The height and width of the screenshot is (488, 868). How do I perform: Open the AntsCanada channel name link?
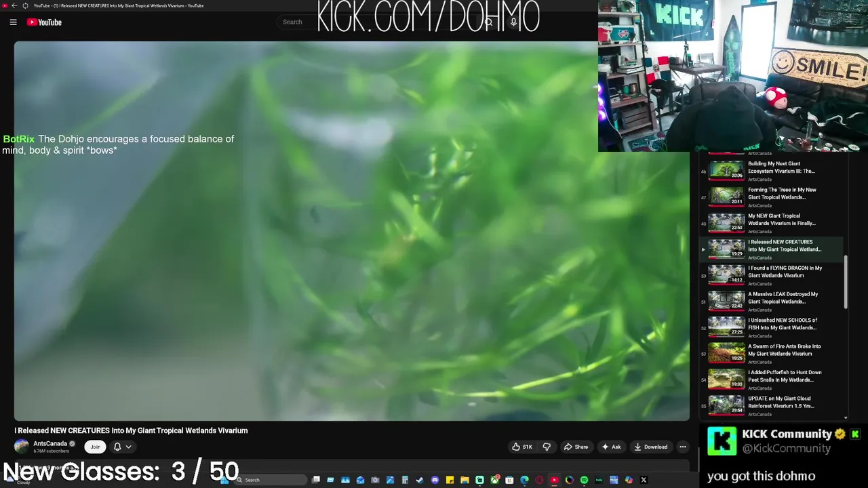click(50, 443)
